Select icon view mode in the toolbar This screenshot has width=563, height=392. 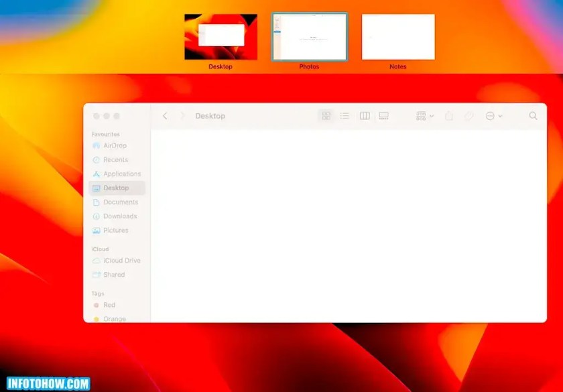(326, 115)
